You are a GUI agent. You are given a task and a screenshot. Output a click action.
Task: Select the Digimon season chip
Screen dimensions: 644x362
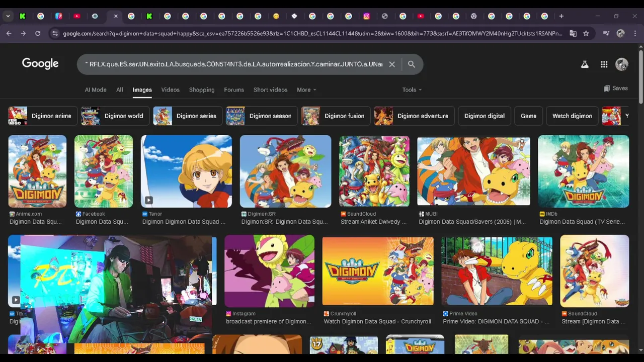[262, 116]
